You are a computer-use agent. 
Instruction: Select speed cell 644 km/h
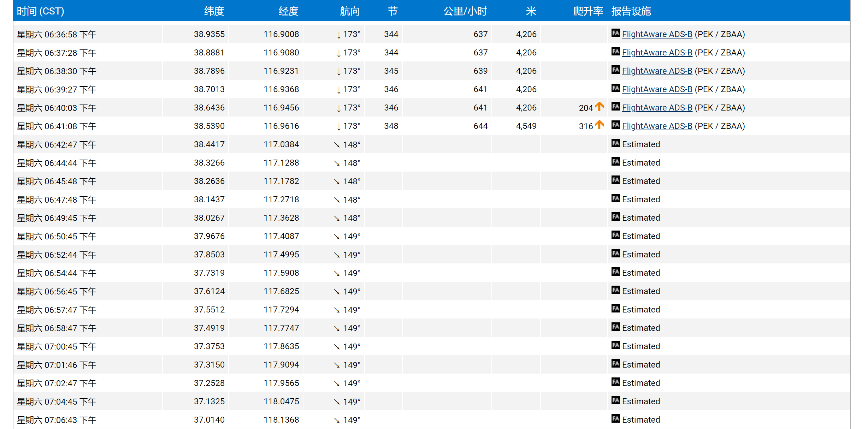[x=480, y=126]
